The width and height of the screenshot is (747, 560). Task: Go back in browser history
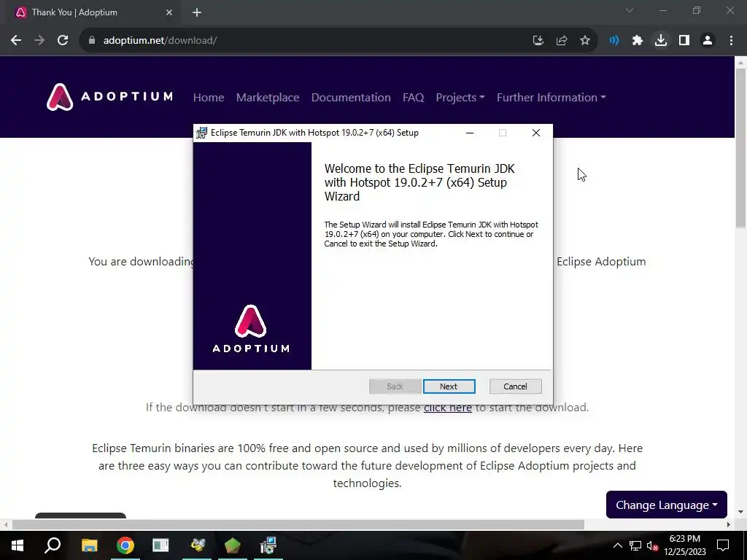[x=16, y=41]
